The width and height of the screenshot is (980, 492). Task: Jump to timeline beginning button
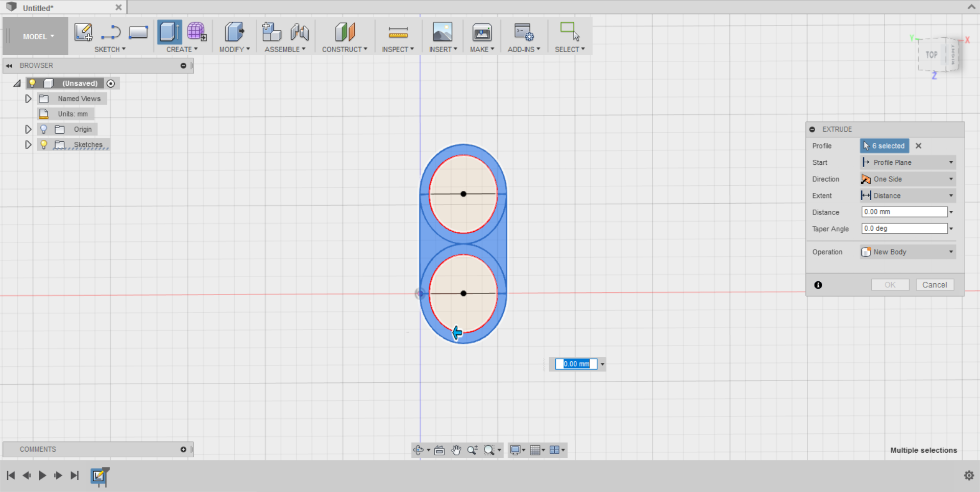pyautogui.click(x=11, y=476)
